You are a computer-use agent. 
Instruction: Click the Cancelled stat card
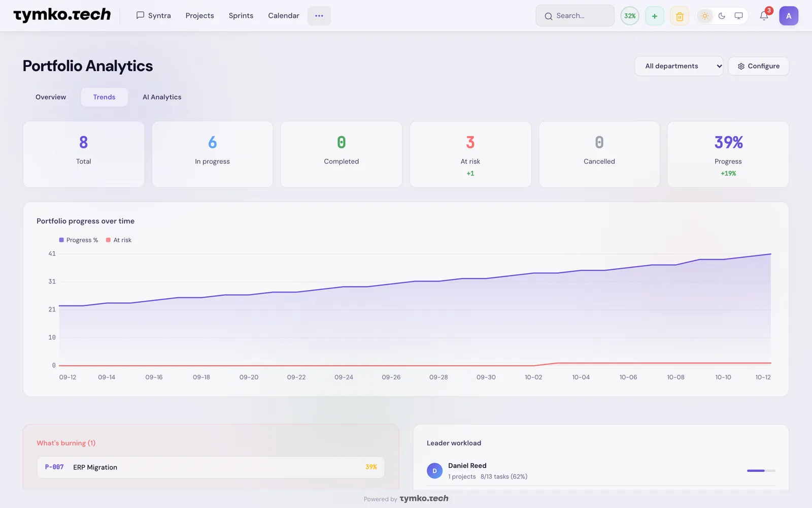click(x=599, y=154)
